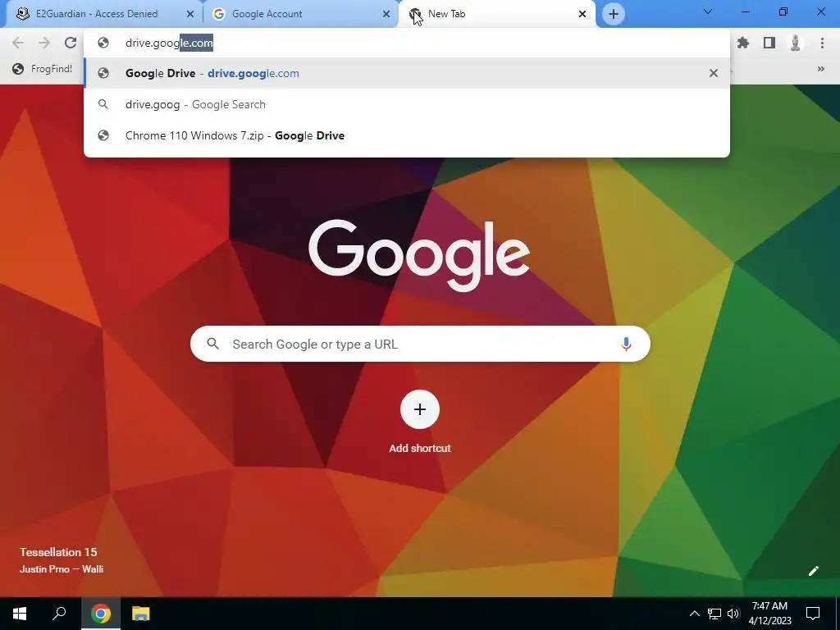Go back to previous page
Screen dimensions: 840x630
(18, 43)
